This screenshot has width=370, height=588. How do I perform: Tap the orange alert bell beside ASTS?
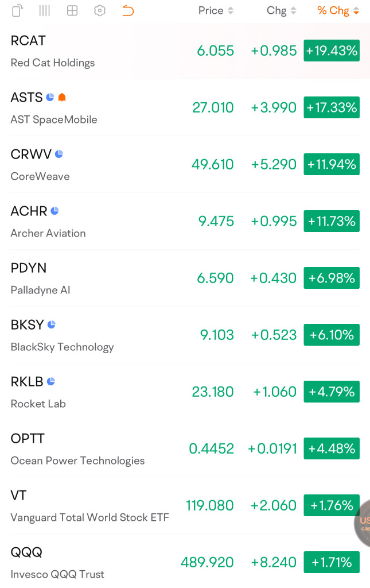pyautogui.click(x=62, y=98)
